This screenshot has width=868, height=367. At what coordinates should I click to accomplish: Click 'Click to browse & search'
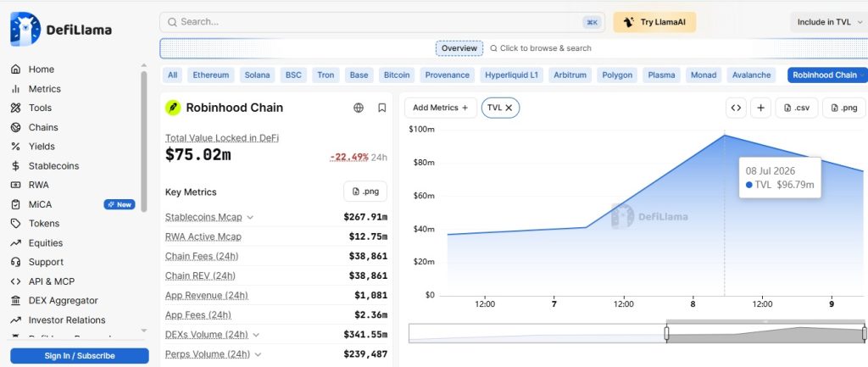541,48
